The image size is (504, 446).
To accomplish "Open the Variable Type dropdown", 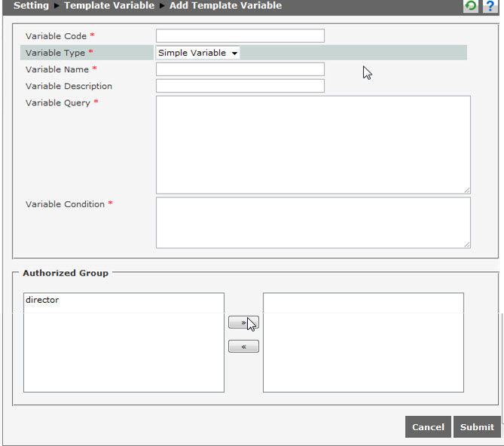I will [x=197, y=53].
